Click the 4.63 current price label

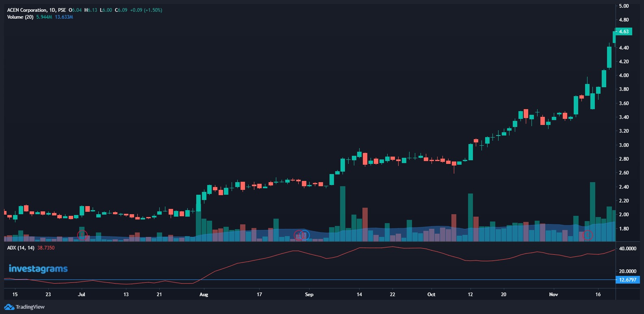(x=624, y=32)
